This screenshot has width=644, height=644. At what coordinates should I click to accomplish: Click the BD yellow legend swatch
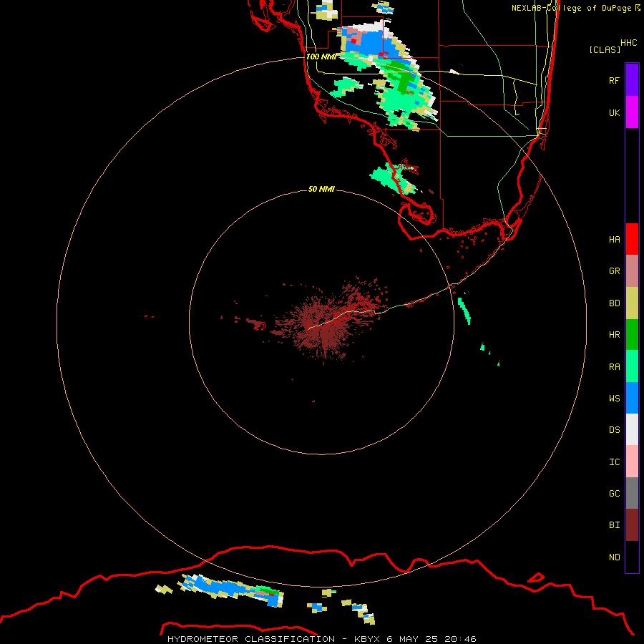632,303
